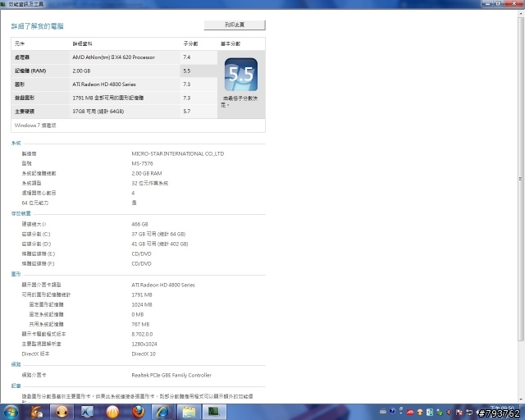Click the blue question mark tray icon
Screen dimensions: 525x420
click(x=392, y=411)
